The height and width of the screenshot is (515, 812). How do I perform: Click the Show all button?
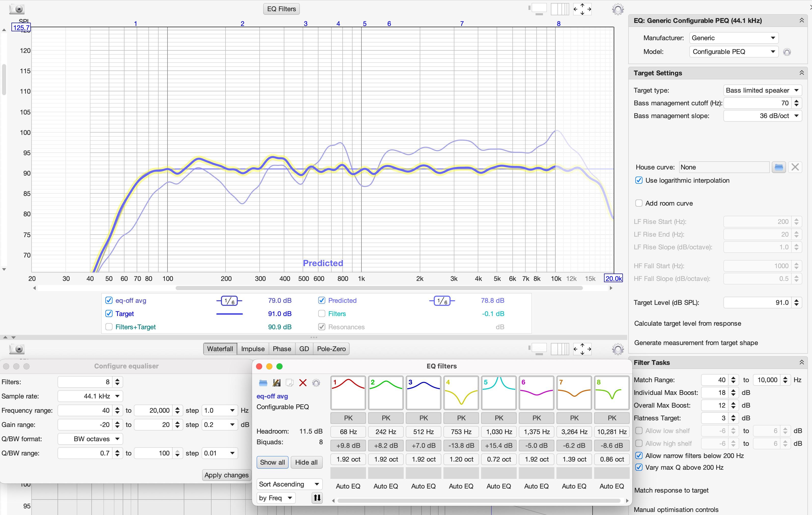[x=272, y=462]
